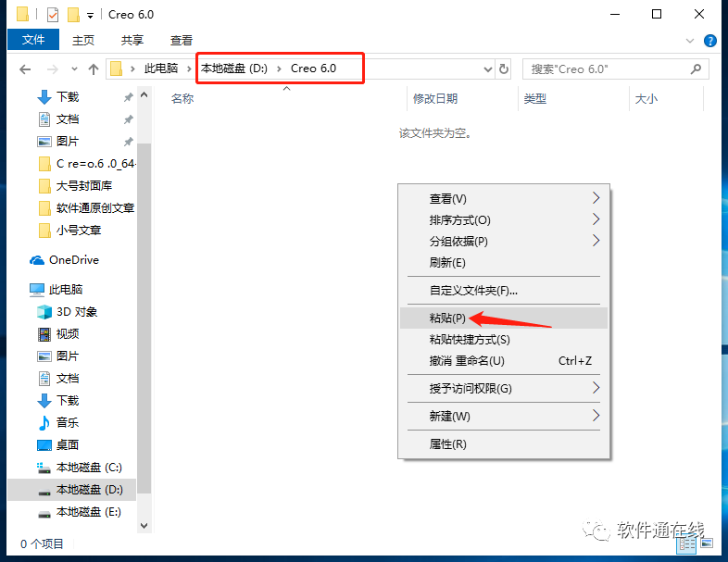
Task: Select 本地磁盘 (C:) drive
Action: tap(89, 468)
